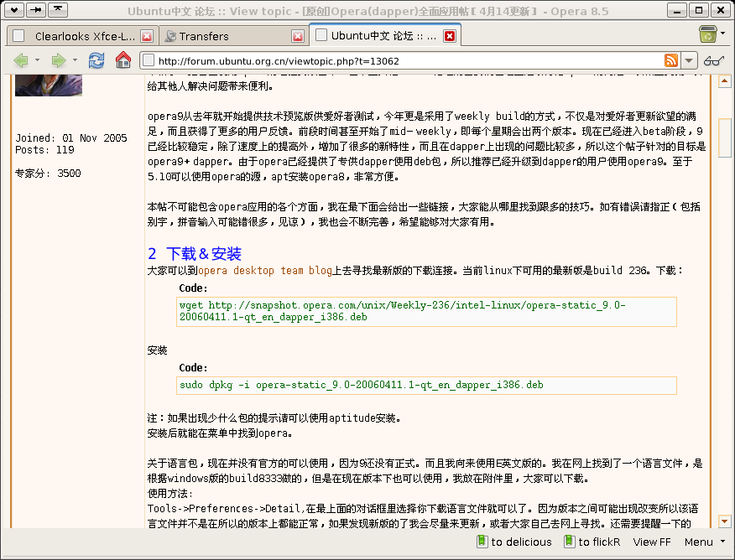Screen dimensions: 735x560
Task: Click the 'Posts: 119' text
Action: [x=44, y=150]
